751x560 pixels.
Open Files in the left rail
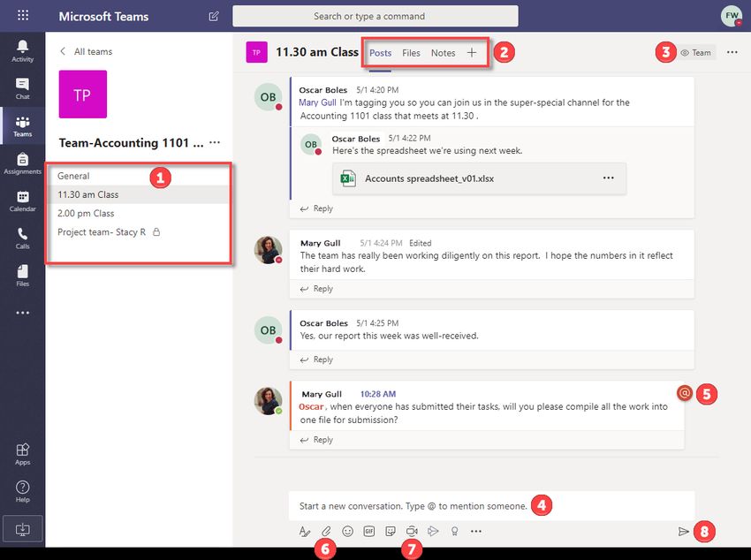22,276
